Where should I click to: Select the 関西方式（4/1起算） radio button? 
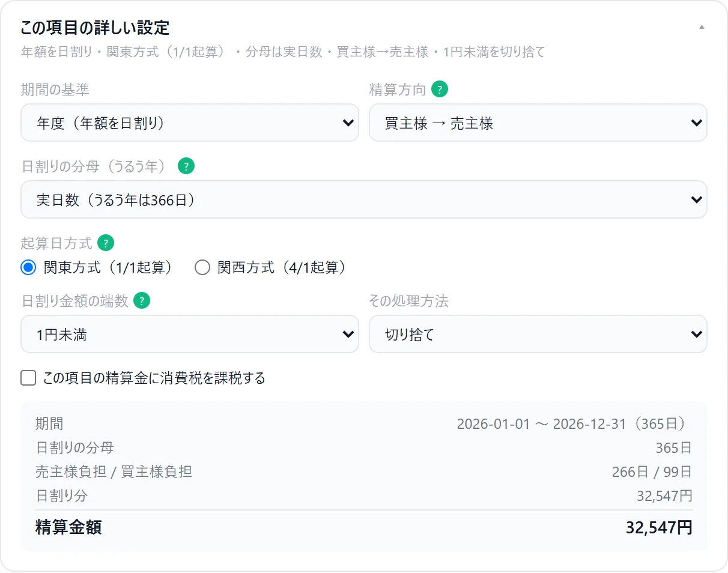click(202, 267)
